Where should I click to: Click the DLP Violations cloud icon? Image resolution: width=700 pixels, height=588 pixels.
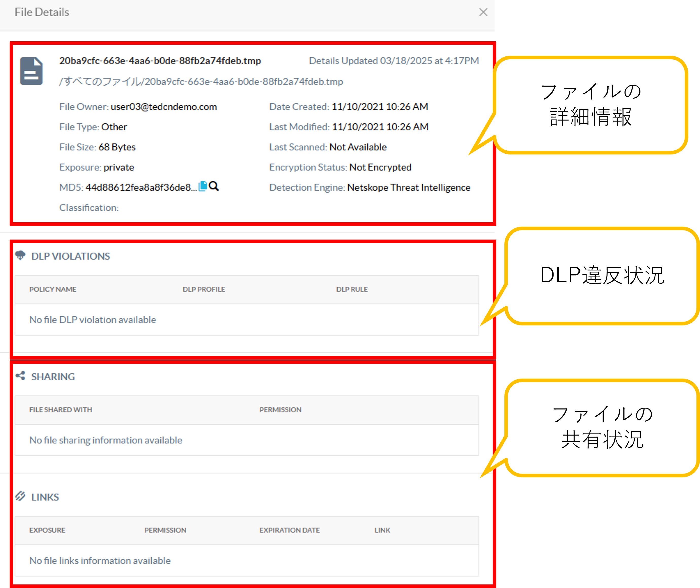pos(20,255)
